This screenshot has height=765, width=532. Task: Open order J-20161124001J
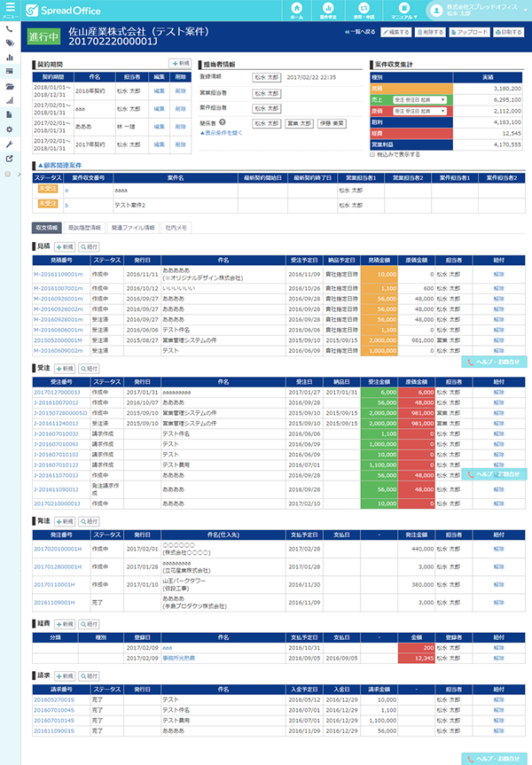click(56, 424)
